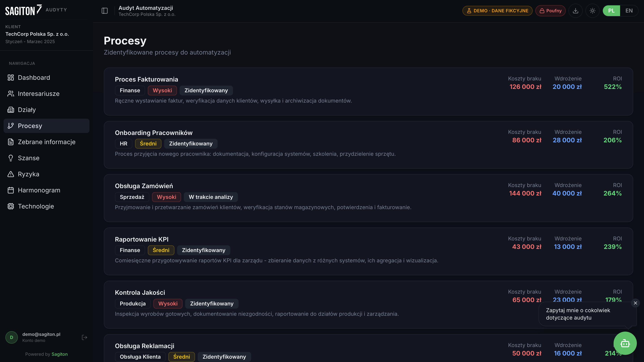The image size is (644, 362).
Task: Open Dashboard in navigation
Action: [47, 78]
